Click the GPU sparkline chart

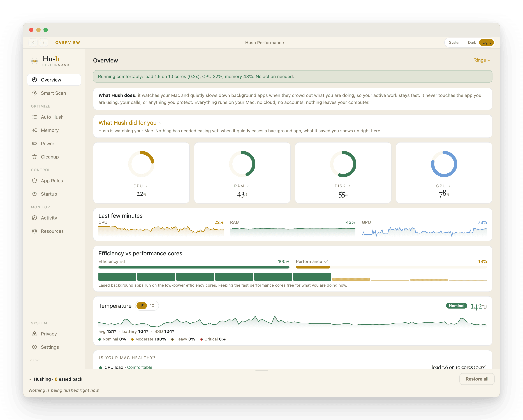(424, 231)
